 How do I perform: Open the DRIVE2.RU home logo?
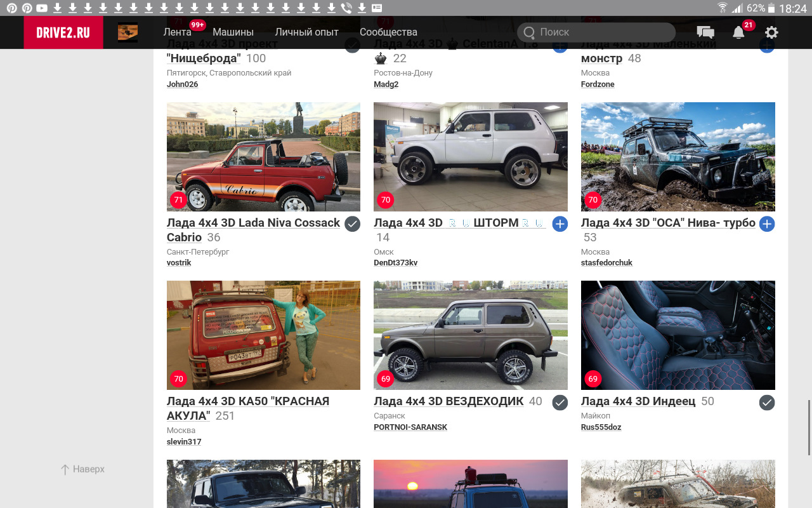(x=63, y=32)
